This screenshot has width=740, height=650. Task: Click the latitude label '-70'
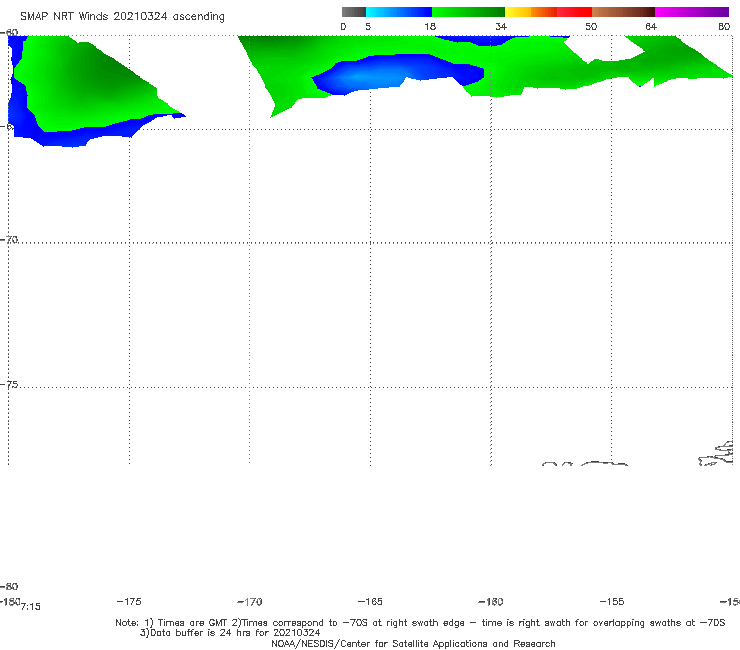(x=9, y=240)
